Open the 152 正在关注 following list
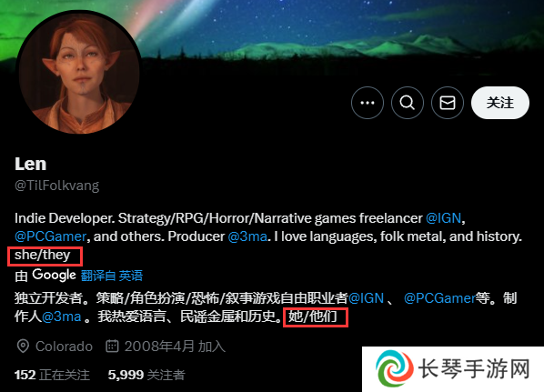544x392 pixels. click(x=52, y=375)
